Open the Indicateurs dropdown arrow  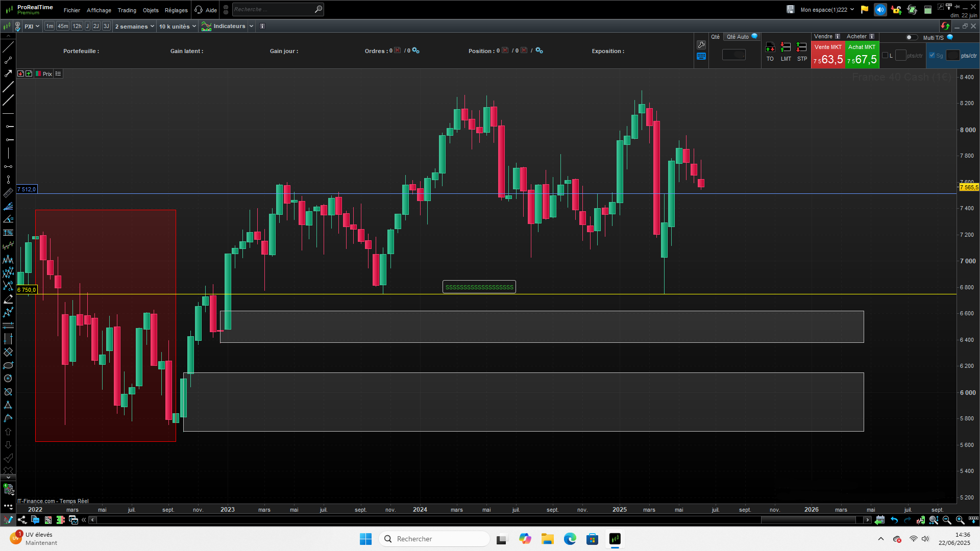pyautogui.click(x=251, y=27)
